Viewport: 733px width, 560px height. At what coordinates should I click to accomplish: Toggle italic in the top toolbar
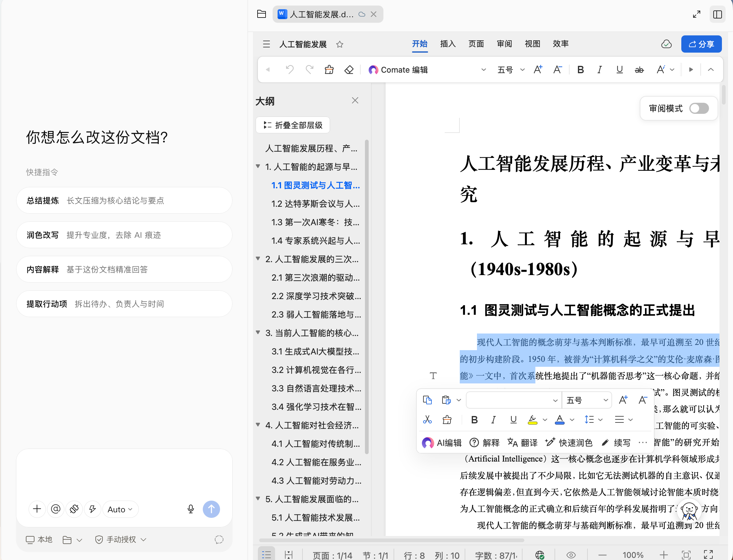600,70
